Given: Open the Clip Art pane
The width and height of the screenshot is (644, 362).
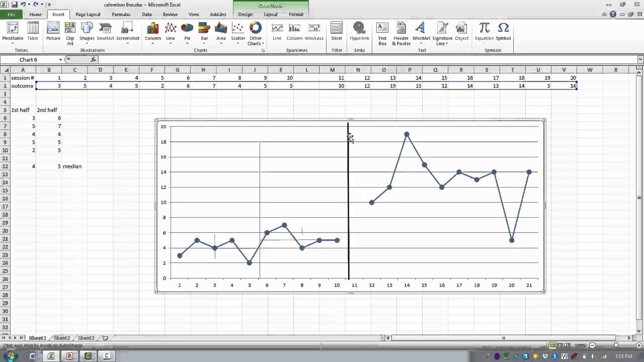Looking at the screenshot, I should click(70, 33).
